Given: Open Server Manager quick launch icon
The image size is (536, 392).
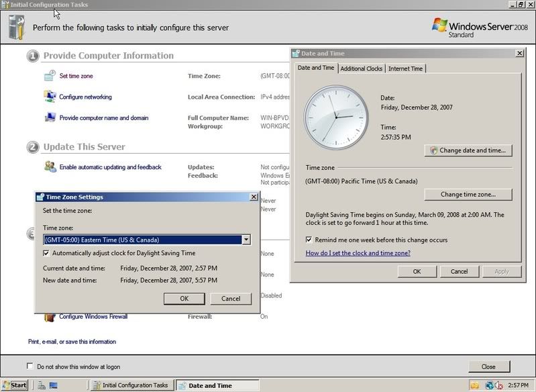Looking at the screenshot, I should 42,385.
